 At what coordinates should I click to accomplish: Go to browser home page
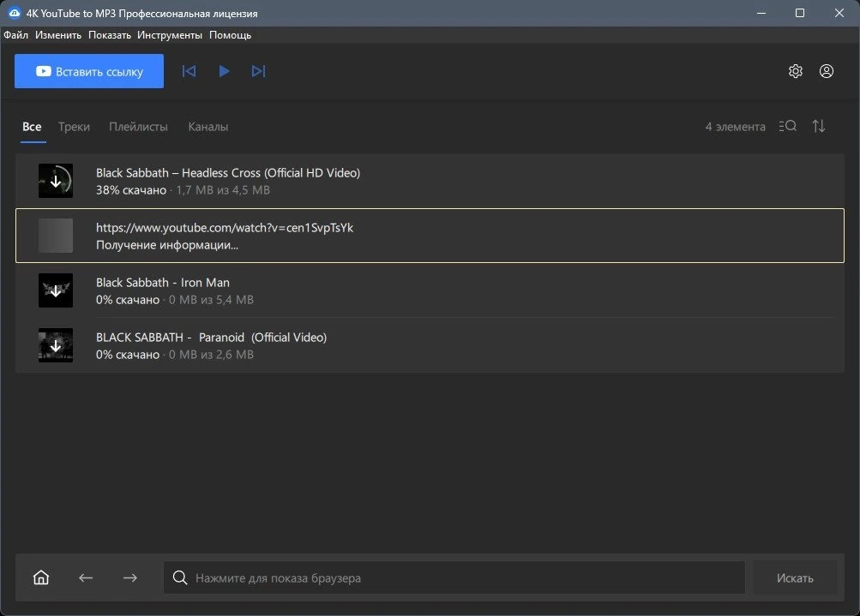click(41, 577)
